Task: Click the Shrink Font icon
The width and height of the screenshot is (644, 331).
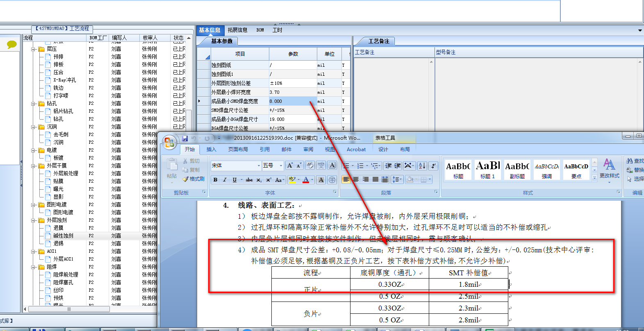Action: (x=299, y=165)
